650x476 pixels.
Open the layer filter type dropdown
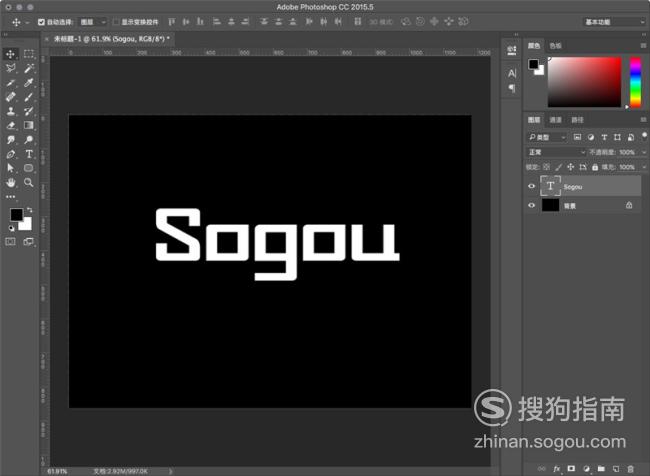tap(546, 137)
